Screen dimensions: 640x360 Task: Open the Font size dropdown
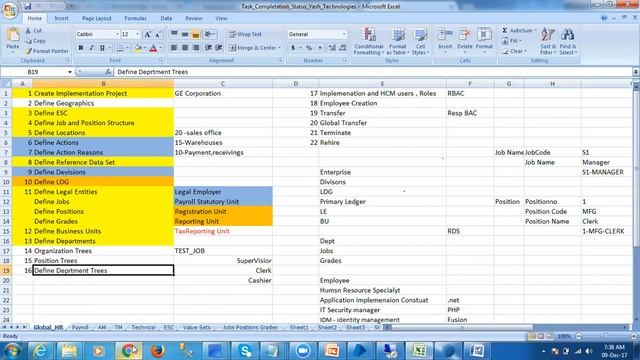coord(138,34)
